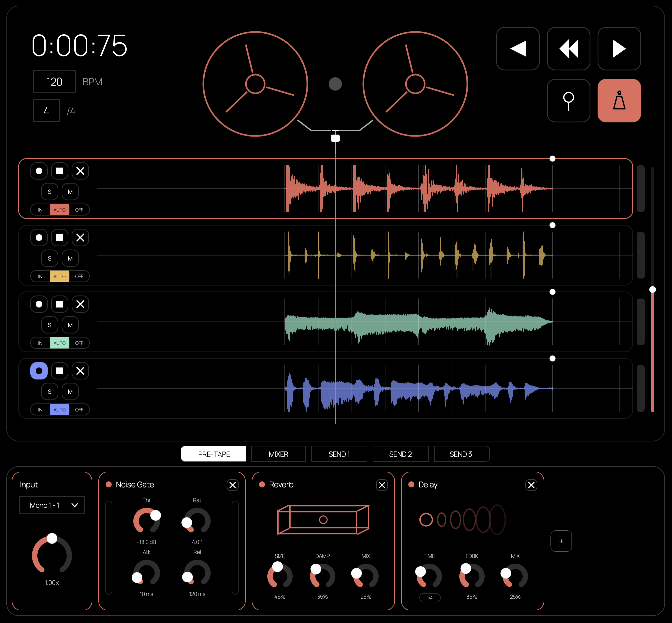Enable the metronome icon

tap(619, 101)
